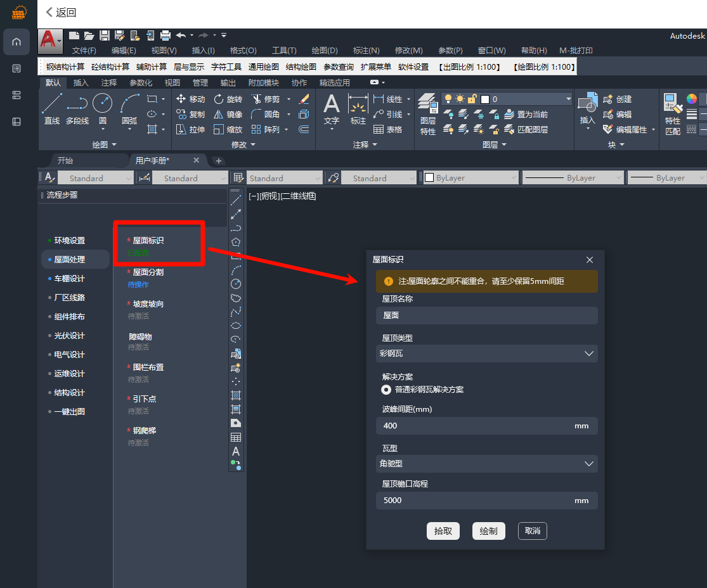Expand the layer dropdown showing 0
This screenshot has height=588, width=707.
(568, 99)
